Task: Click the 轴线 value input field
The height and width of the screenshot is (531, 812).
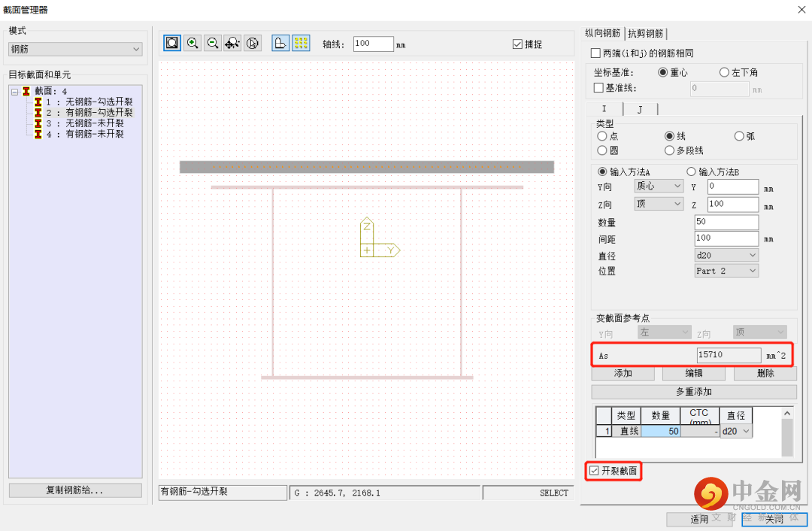Action: [x=374, y=44]
